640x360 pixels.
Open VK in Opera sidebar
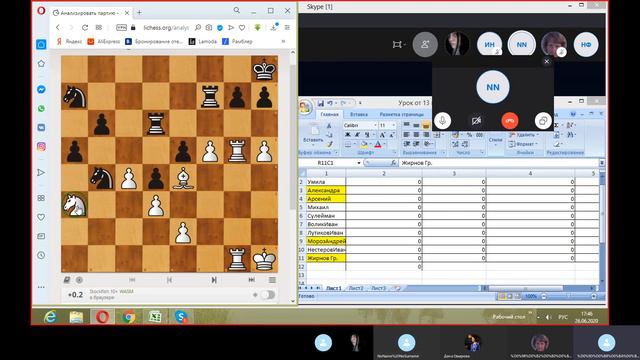click(x=41, y=127)
